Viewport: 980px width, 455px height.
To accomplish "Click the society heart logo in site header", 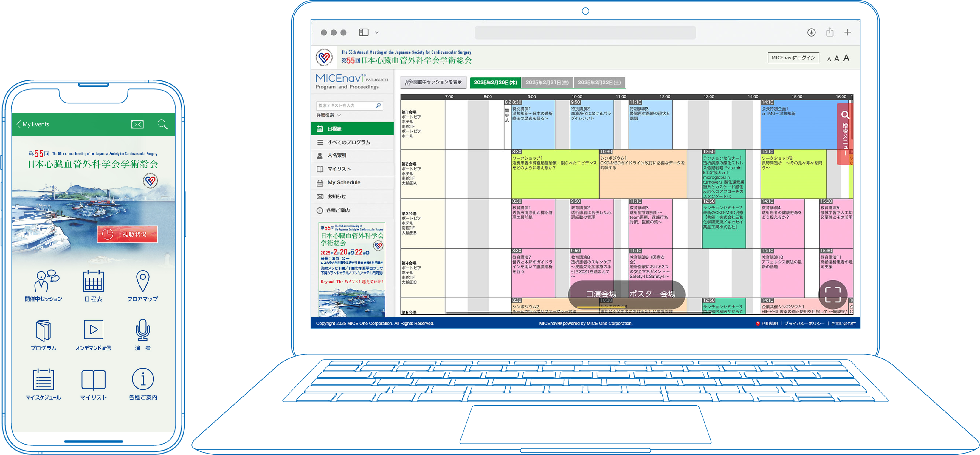I will pyautogui.click(x=324, y=58).
